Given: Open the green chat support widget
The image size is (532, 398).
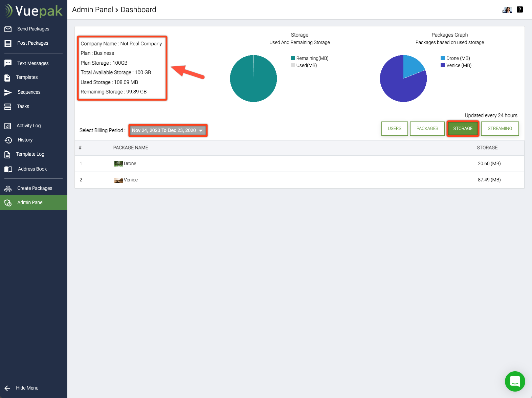Looking at the screenshot, I should coord(515,381).
